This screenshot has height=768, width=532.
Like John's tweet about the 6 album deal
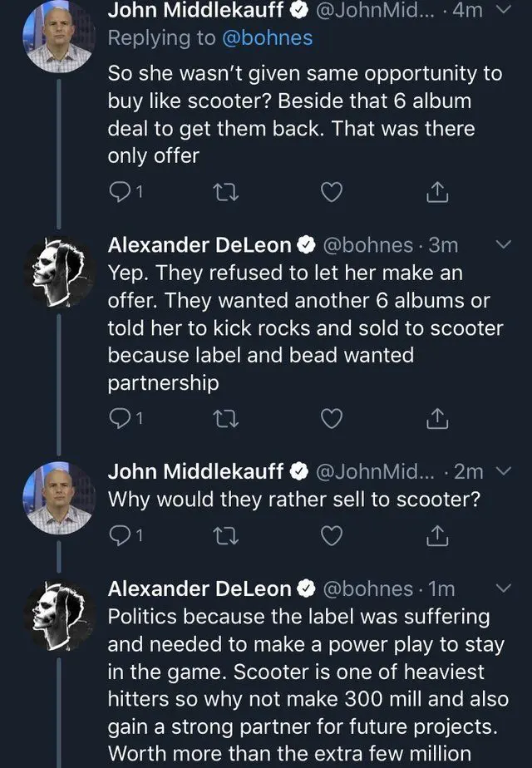click(x=331, y=192)
